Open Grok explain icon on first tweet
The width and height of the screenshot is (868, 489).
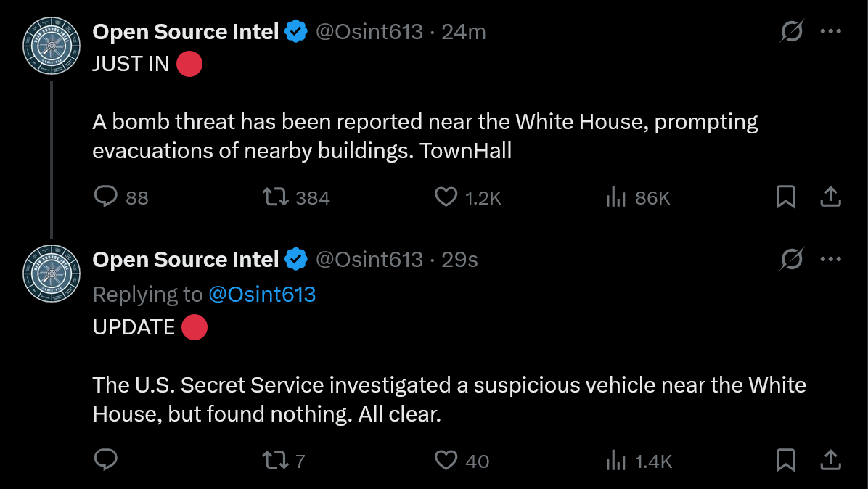[792, 31]
